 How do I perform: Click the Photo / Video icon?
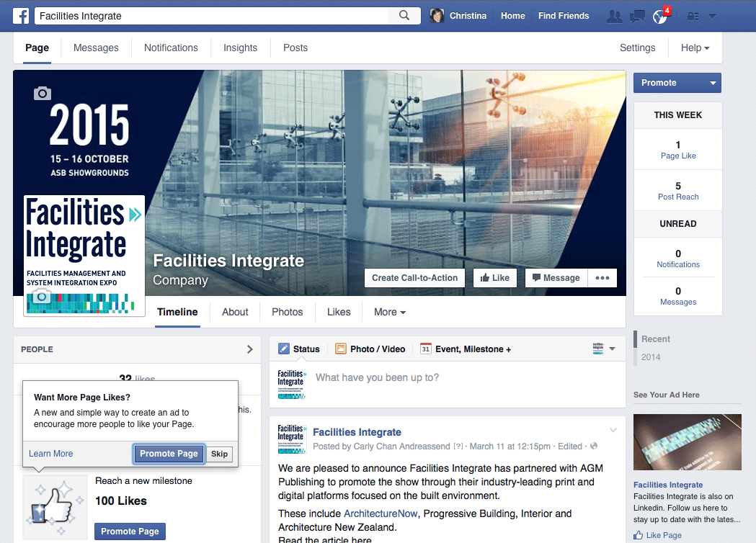pos(341,349)
